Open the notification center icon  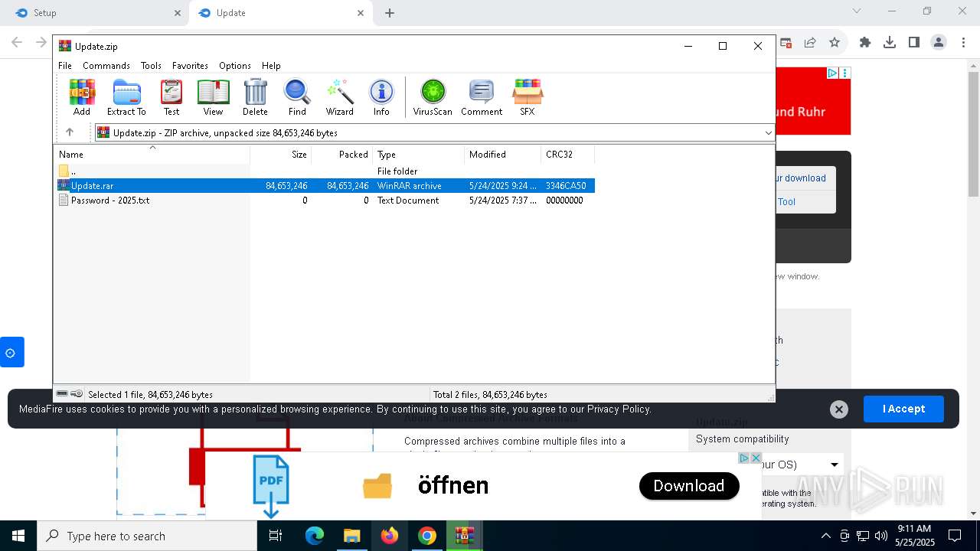click(955, 536)
